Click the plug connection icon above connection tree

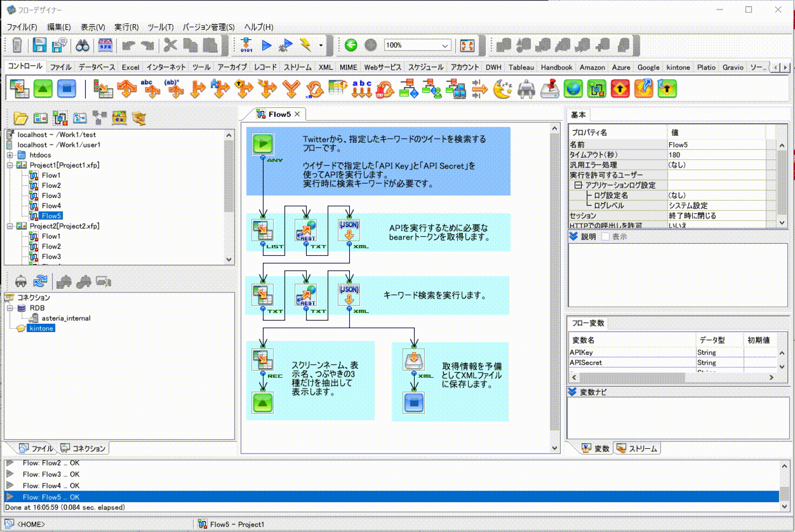pos(21,281)
